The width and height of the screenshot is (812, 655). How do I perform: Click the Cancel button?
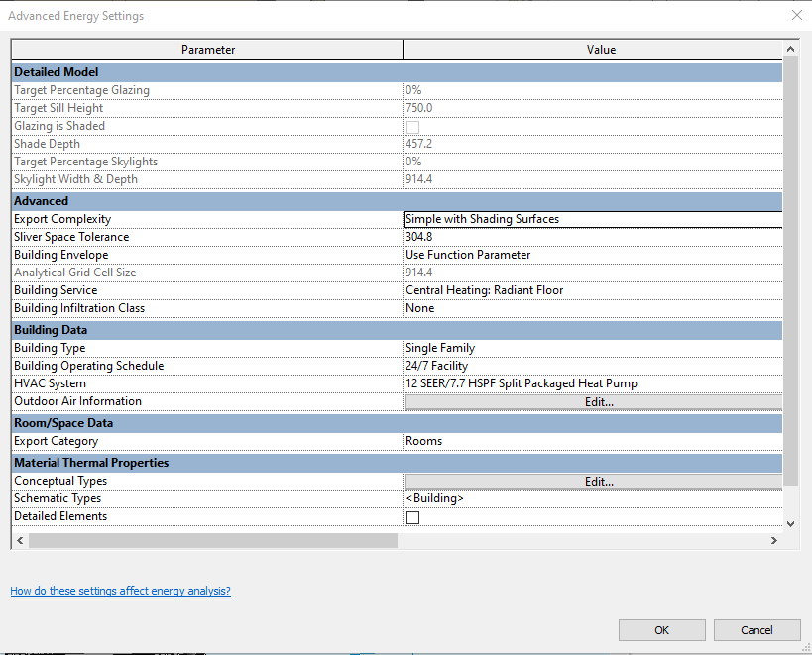click(x=756, y=630)
